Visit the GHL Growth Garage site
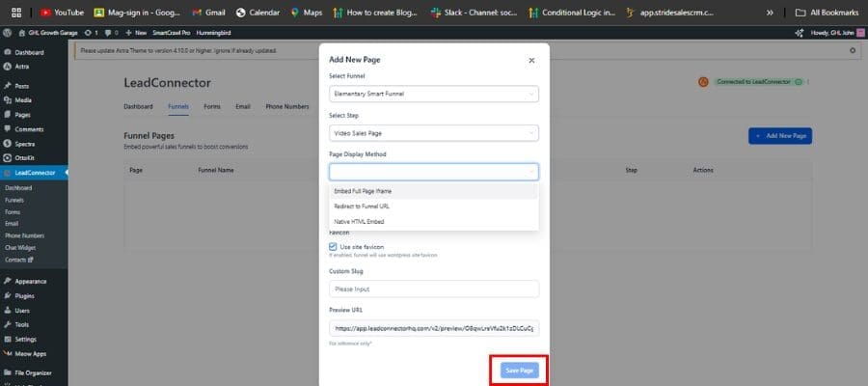This screenshot has width=868, height=386. 48,33
